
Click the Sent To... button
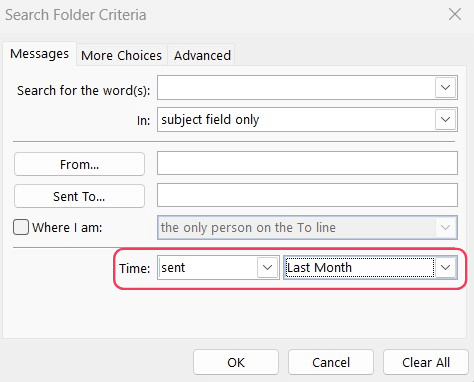(79, 196)
